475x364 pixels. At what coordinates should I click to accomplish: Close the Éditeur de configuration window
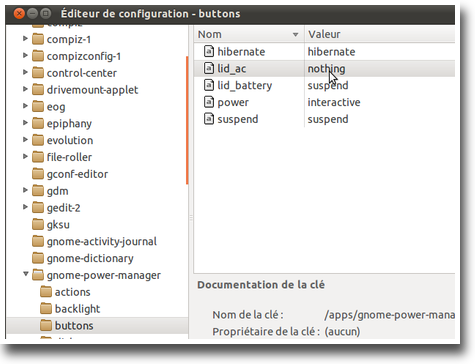(19, 13)
